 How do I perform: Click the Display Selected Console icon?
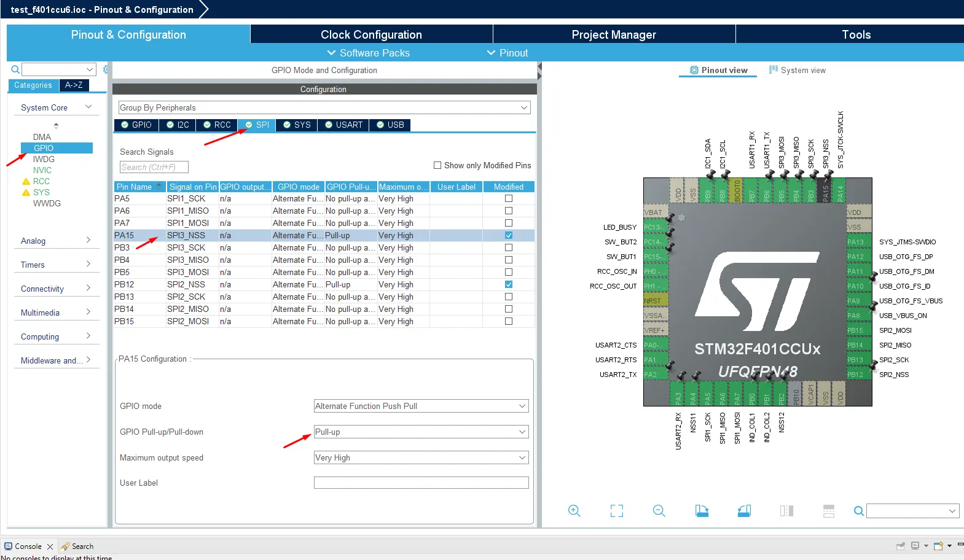915,546
